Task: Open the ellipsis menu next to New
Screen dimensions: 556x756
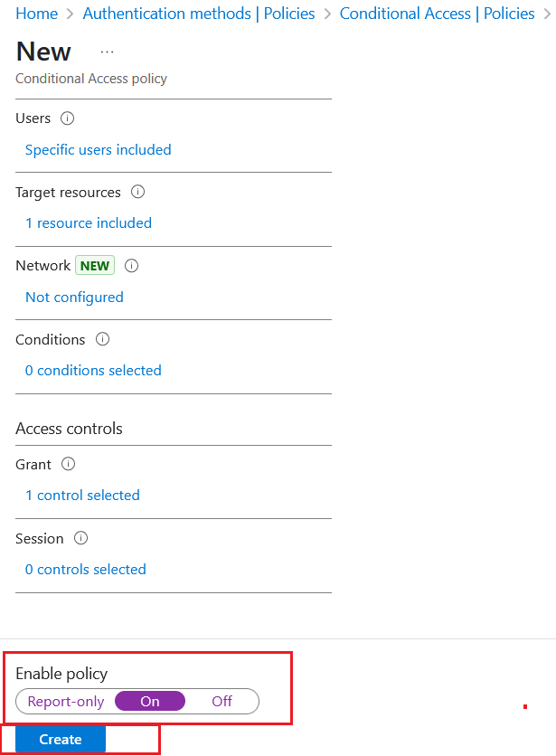Action: tap(107, 52)
